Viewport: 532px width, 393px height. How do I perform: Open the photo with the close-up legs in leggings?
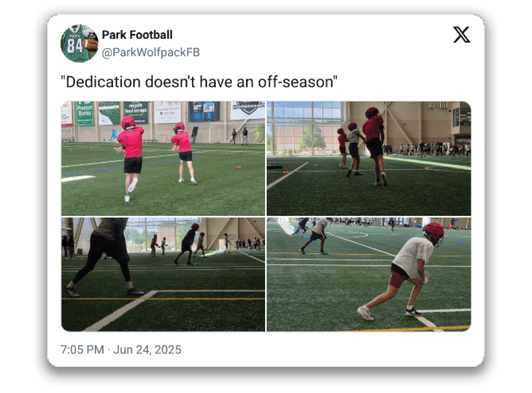click(x=163, y=274)
